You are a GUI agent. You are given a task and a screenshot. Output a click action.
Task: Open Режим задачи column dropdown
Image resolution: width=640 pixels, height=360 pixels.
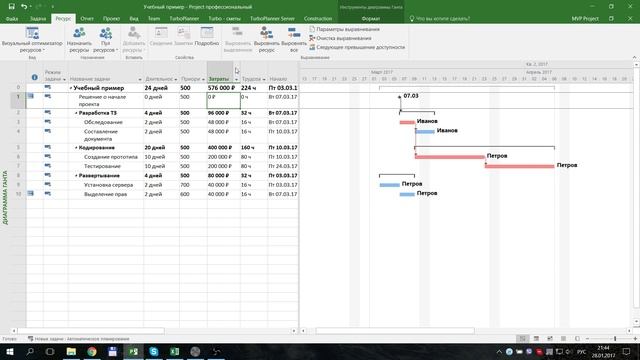64,79
